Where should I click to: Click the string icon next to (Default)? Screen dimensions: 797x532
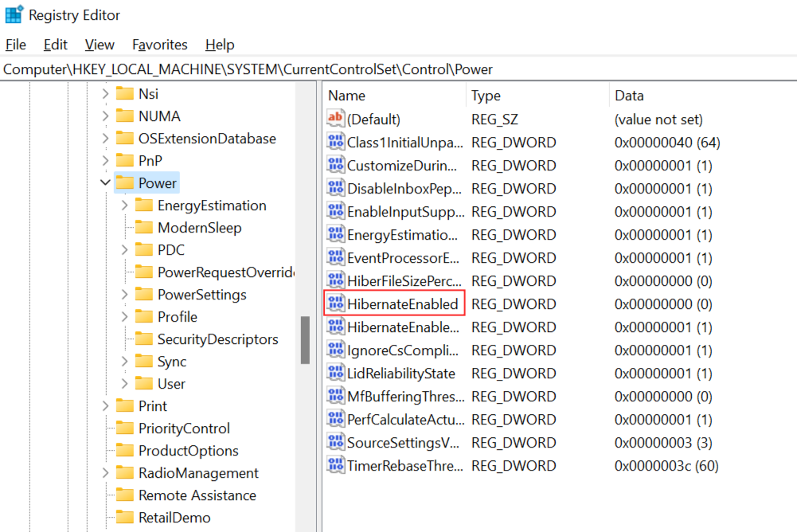(x=336, y=119)
